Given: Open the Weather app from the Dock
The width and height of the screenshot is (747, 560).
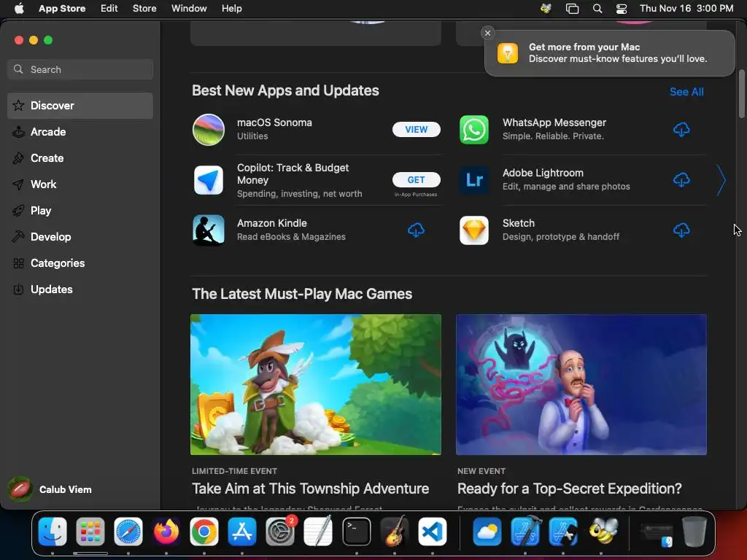Looking at the screenshot, I should [x=487, y=532].
